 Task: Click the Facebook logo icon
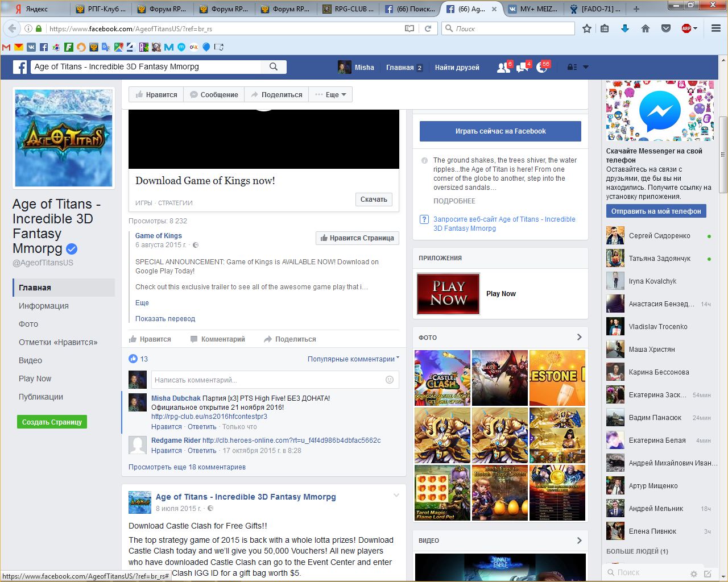pyautogui.click(x=20, y=67)
